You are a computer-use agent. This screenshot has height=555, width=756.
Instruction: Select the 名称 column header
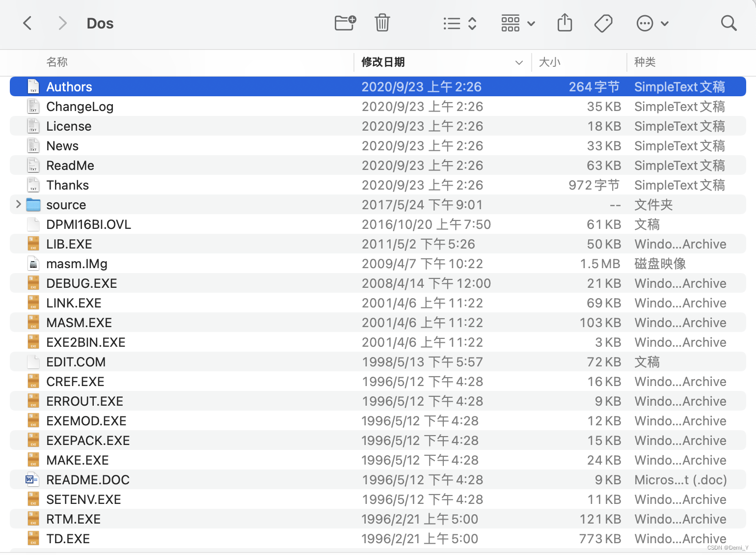pos(57,62)
